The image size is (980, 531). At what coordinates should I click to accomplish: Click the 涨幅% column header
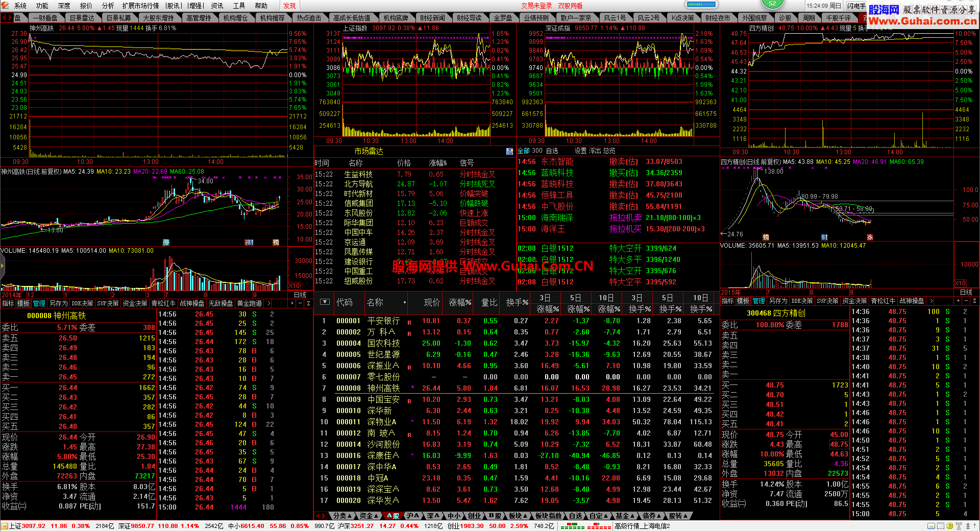pyautogui.click(x=460, y=303)
